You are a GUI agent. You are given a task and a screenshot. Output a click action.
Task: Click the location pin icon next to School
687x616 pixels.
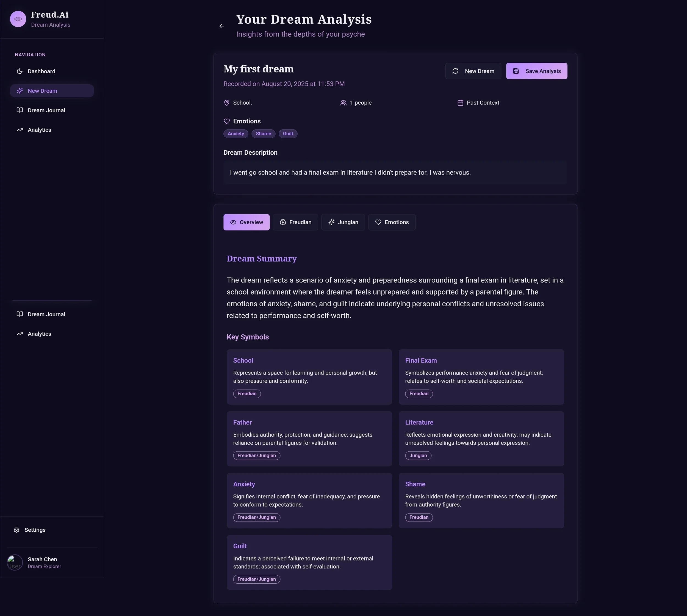coord(227,102)
